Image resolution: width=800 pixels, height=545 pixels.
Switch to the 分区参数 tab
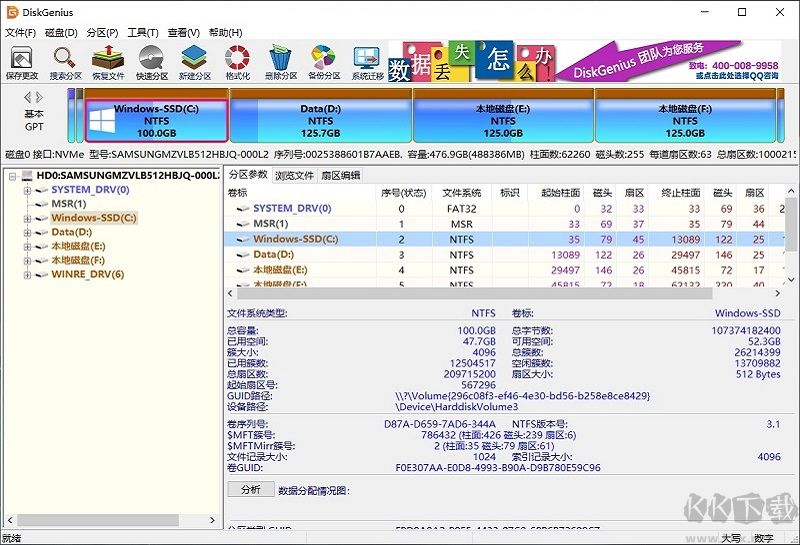pos(248,175)
